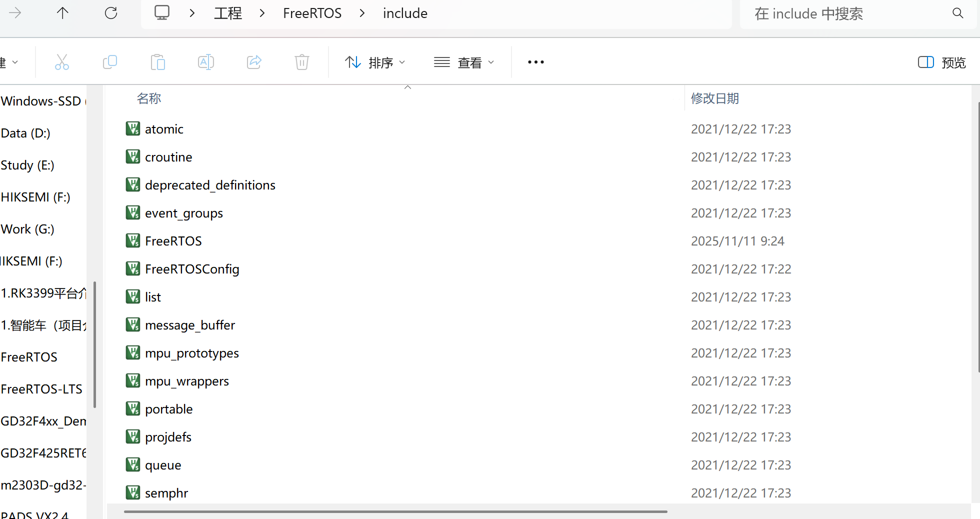The height and width of the screenshot is (519, 980).
Task: Click the Delete trash icon
Action: (302, 62)
